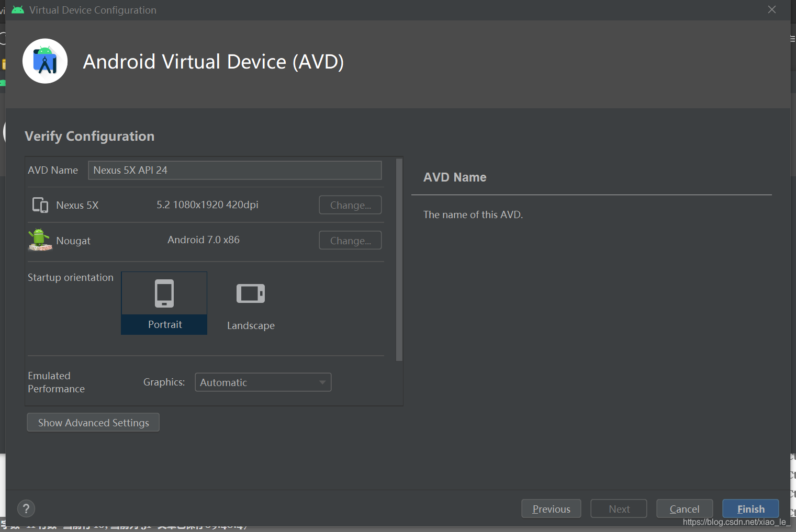
Task: Finish creating the virtual device
Action: pos(750,509)
